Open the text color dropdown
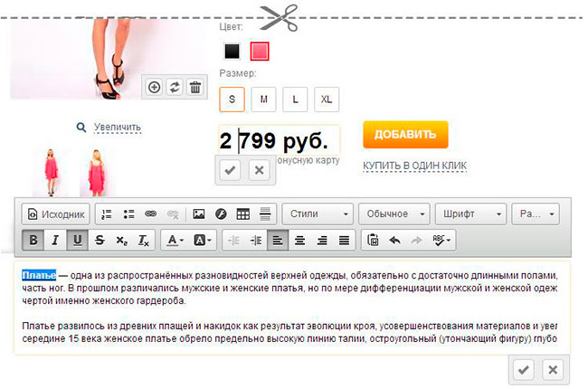 175,240
